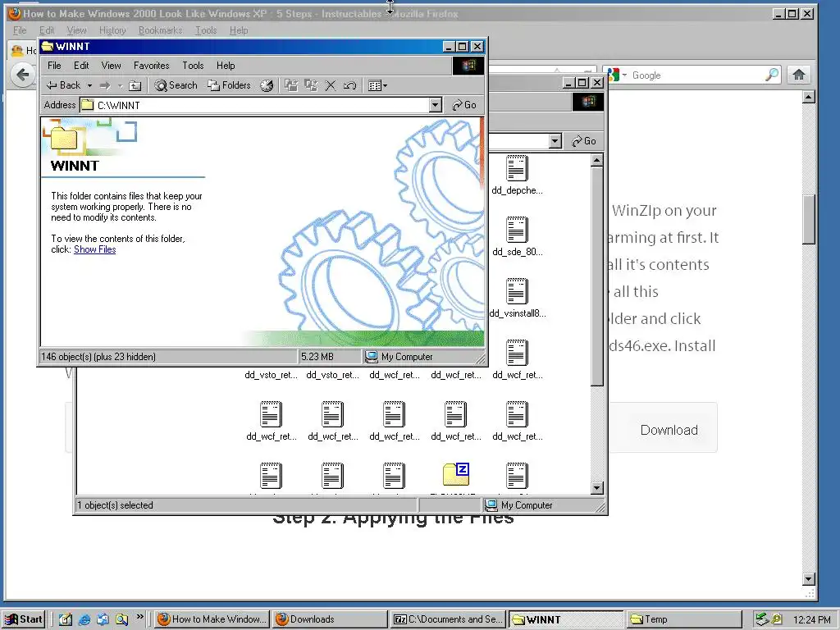Click the first system tray network icon
Image resolution: width=840 pixels, height=630 pixels.
tap(762, 619)
